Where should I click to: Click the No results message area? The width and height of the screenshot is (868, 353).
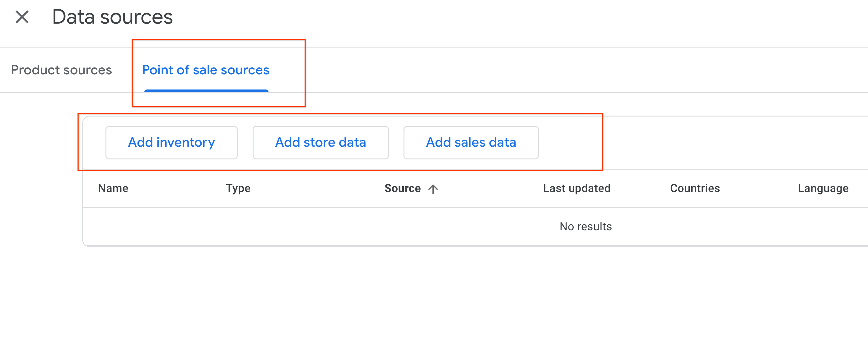pos(585,227)
